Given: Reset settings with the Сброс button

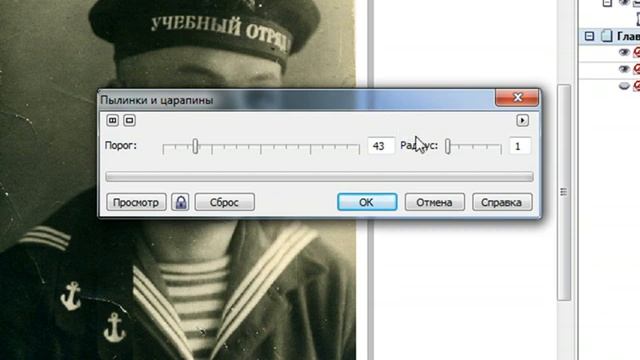Looking at the screenshot, I should (x=224, y=202).
